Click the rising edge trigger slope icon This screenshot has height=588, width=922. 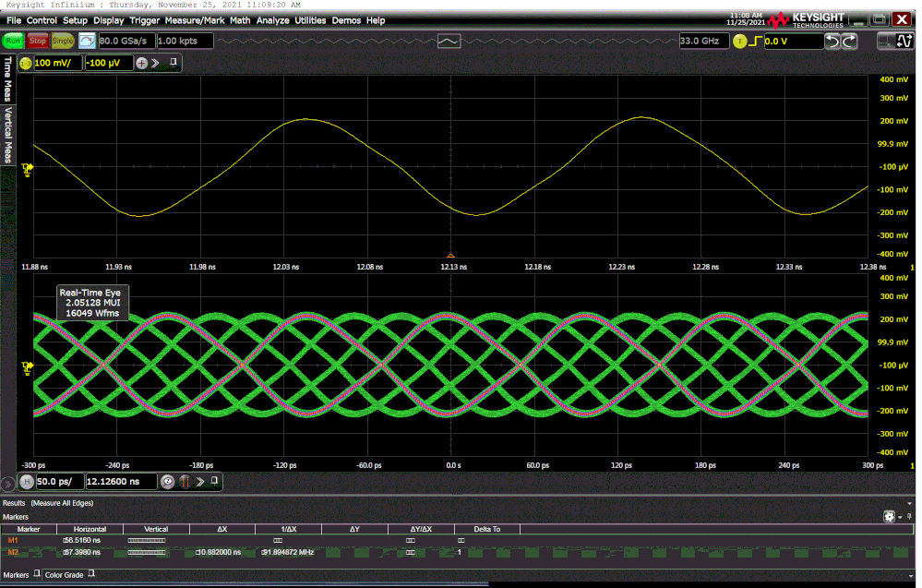[754, 41]
